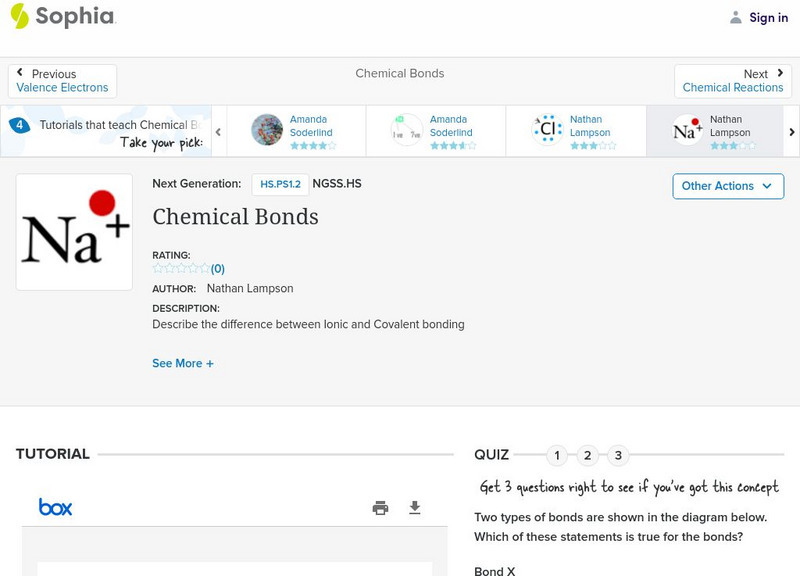Click the Box logo in the tutorial
Image resolution: width=800 pixels, height=576 pixels.
56,508
